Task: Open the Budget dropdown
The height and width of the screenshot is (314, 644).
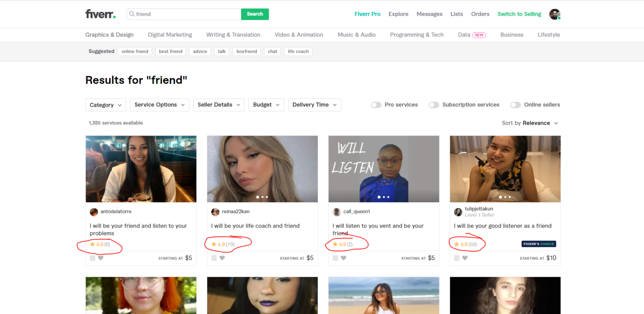Action: pyautogui.click(x=266, y=105)
